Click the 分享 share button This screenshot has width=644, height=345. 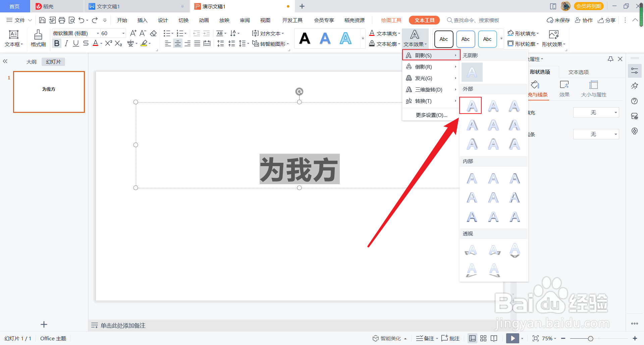[606, 20]
